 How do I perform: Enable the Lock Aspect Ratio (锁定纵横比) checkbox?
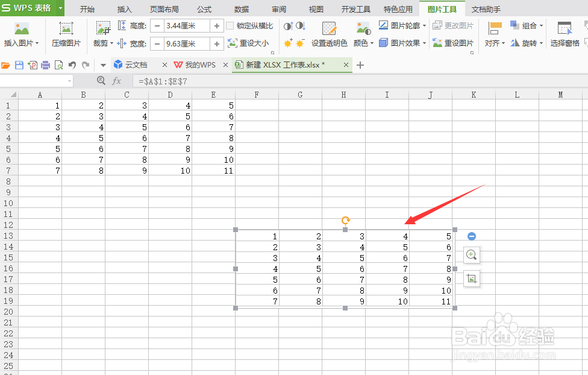click(231, 25)
